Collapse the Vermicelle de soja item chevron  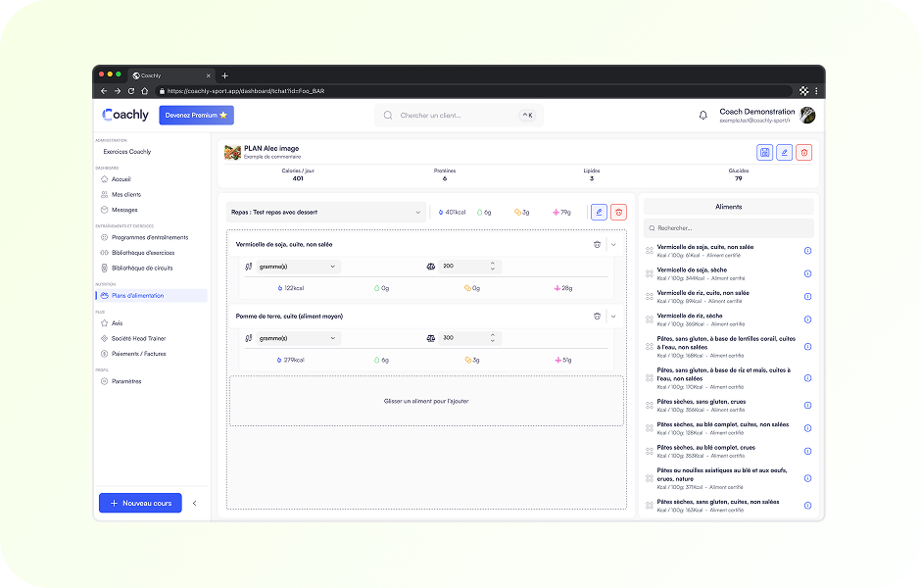[x=614, y=244]
